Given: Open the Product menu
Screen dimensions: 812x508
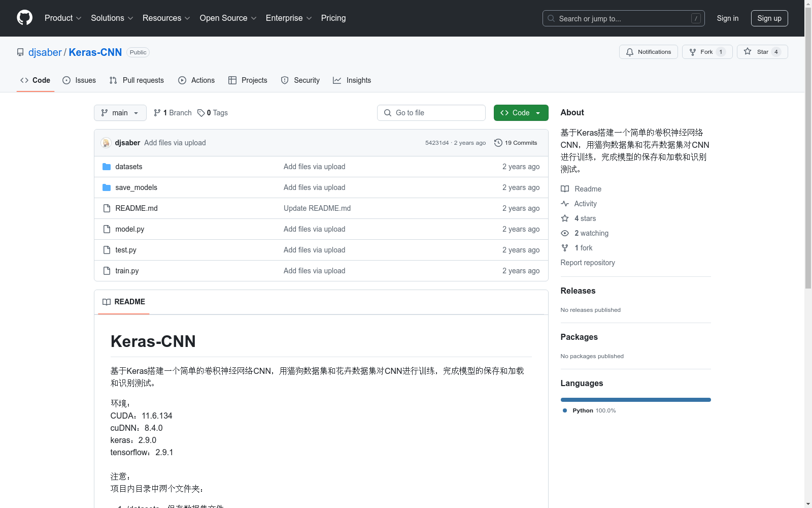Looking at the screenshot, I should [x=63, y=18].
